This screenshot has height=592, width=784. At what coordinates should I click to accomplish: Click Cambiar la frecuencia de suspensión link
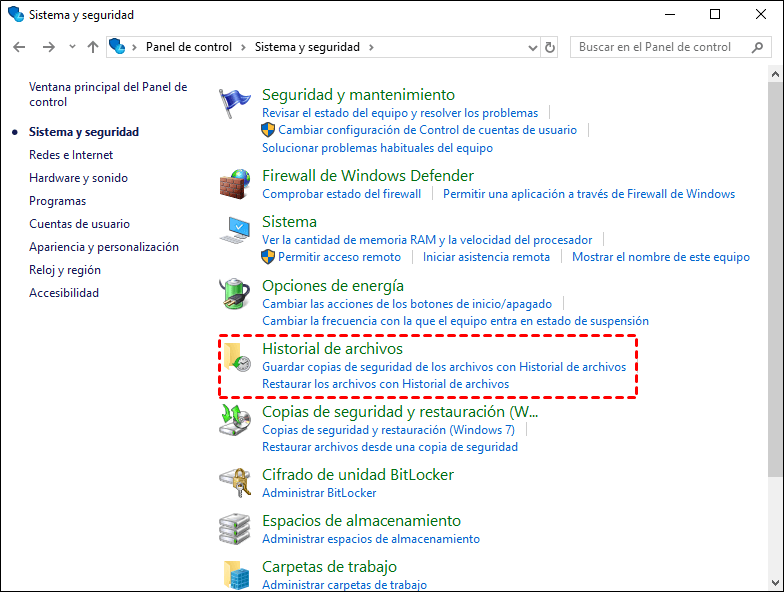(x=456, y=321)
